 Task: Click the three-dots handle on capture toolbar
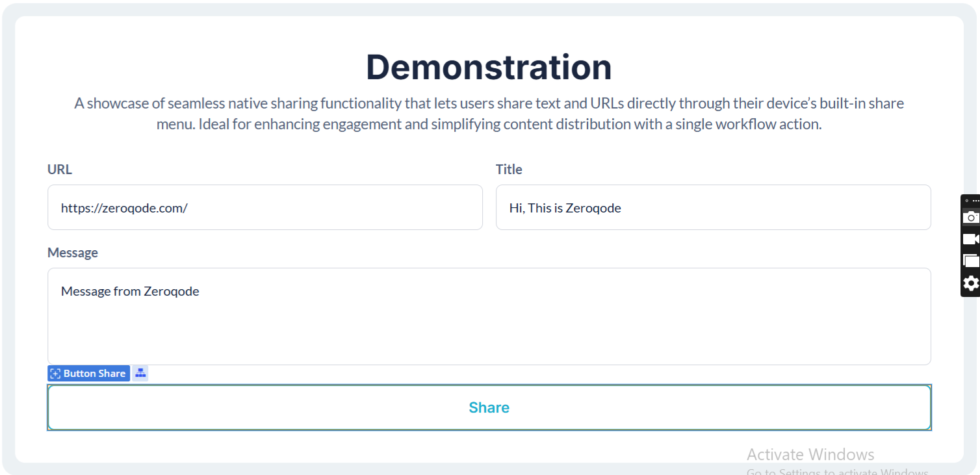coord(975,201)
